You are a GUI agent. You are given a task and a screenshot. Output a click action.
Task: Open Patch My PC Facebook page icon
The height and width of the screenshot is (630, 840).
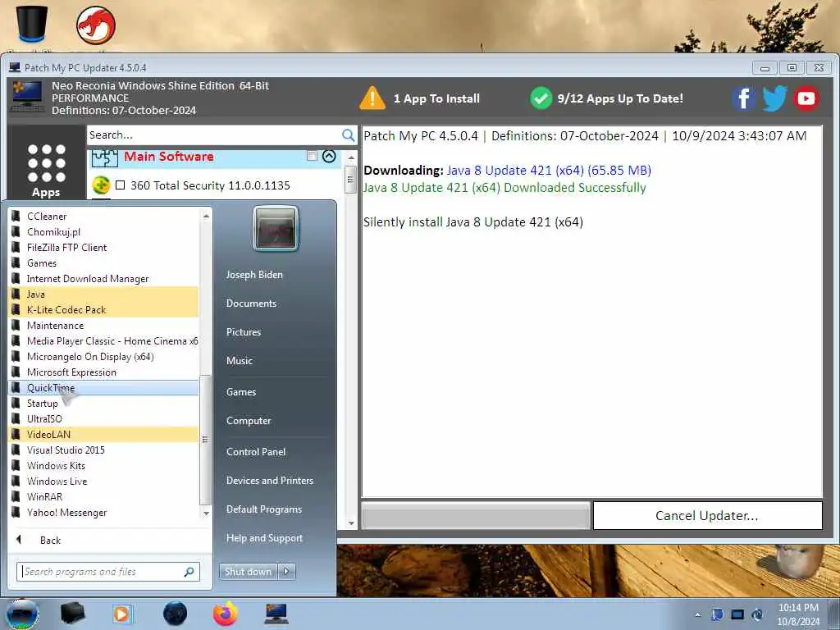743,98
